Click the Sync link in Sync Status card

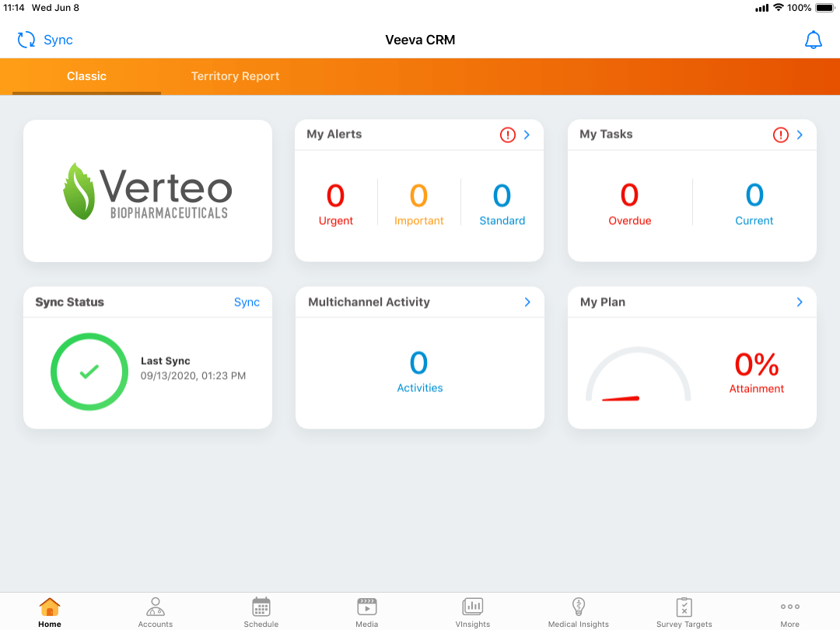[x=247, y=303]
